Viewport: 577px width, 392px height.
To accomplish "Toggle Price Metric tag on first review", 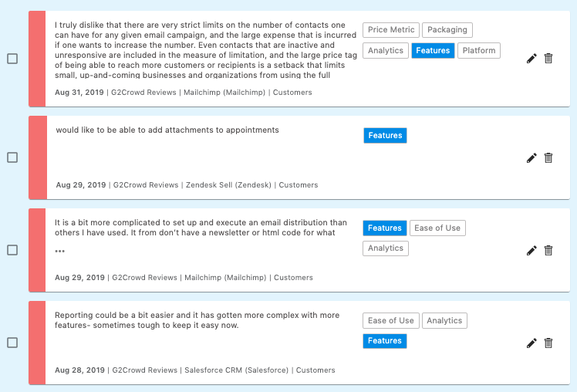I will click(391, 30).
